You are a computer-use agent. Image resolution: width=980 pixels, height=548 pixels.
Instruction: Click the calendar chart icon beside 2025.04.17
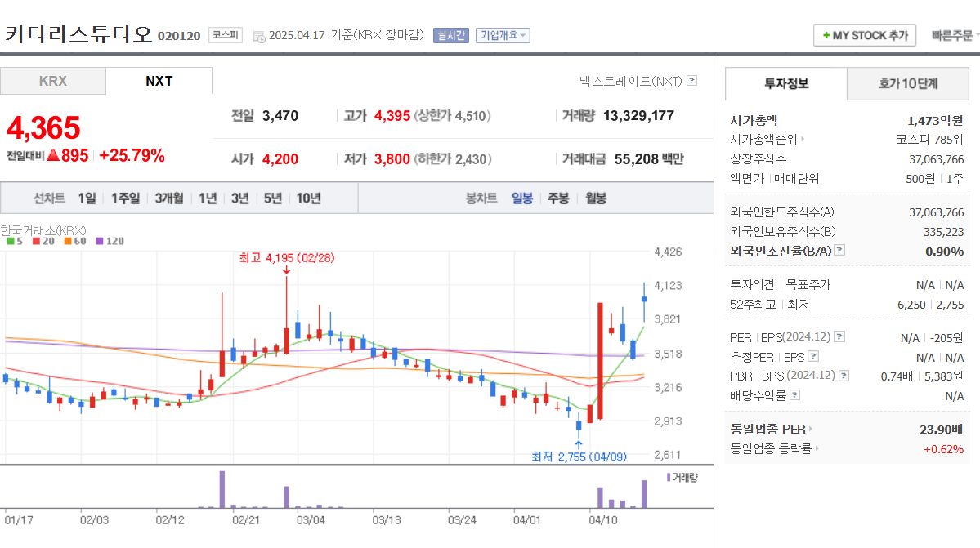click(257, 37)
